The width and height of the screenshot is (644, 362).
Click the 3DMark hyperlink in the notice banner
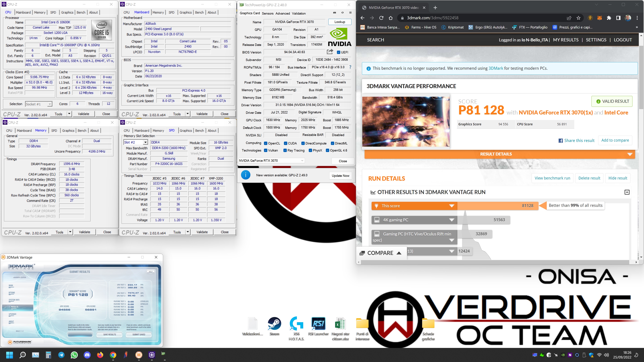coord(496,68)
